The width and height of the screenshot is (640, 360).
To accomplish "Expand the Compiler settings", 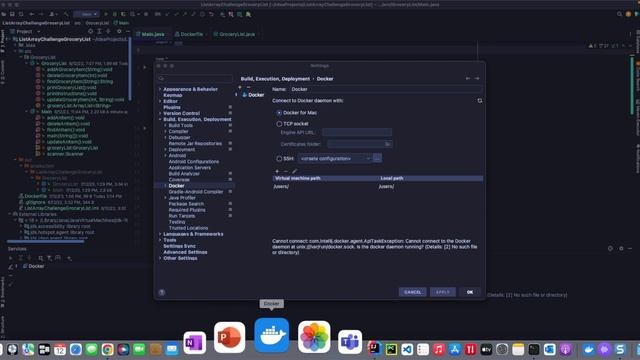I will [165, 131].
